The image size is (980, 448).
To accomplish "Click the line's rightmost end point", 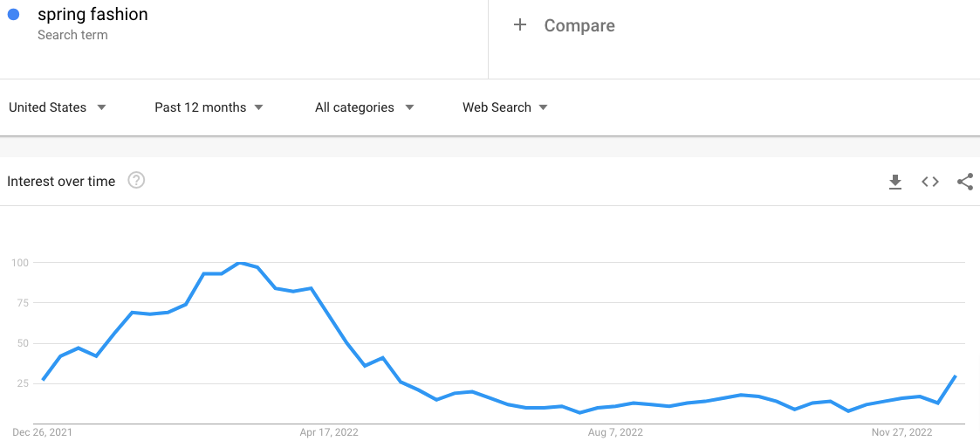I will [x=956, y=376].
